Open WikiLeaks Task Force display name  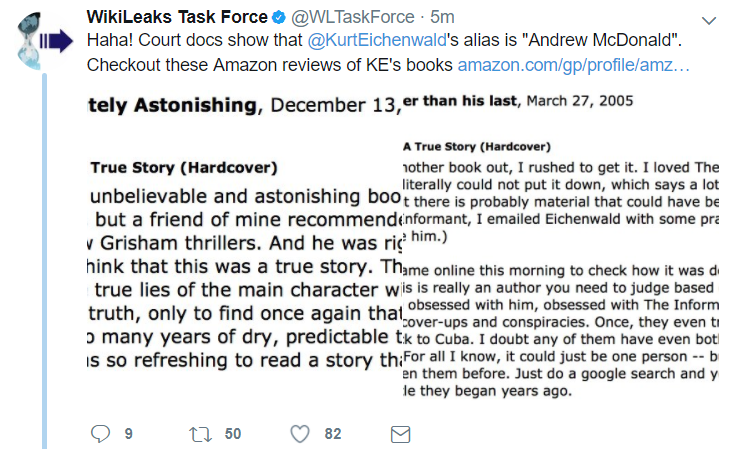pos(177,17)
